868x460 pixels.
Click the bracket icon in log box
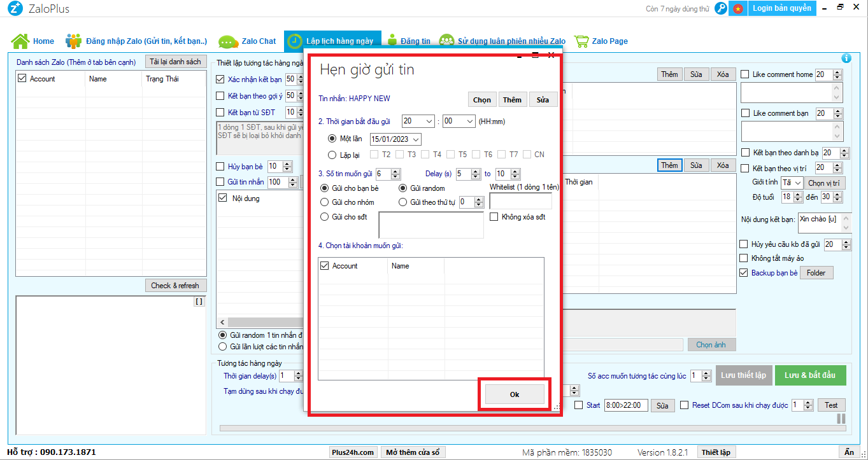(x=199, y=302)
